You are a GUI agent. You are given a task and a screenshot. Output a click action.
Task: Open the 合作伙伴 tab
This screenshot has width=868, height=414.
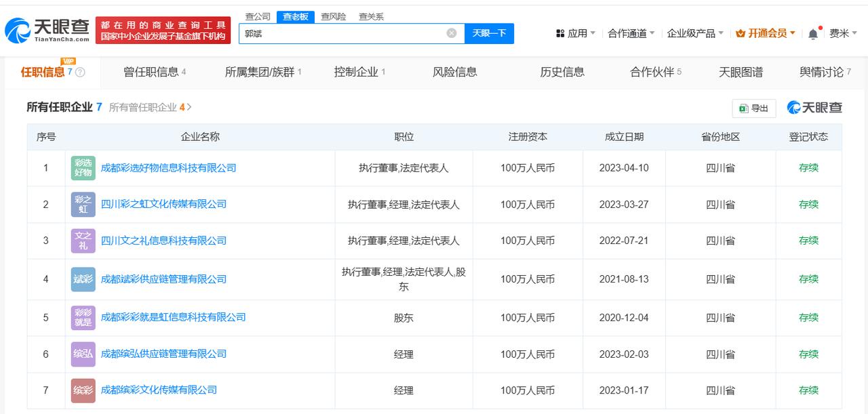pos(655,72)
